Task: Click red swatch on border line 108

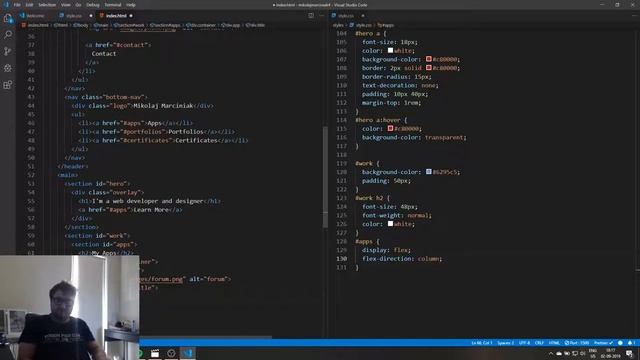Action: click(x=429, y=67)
